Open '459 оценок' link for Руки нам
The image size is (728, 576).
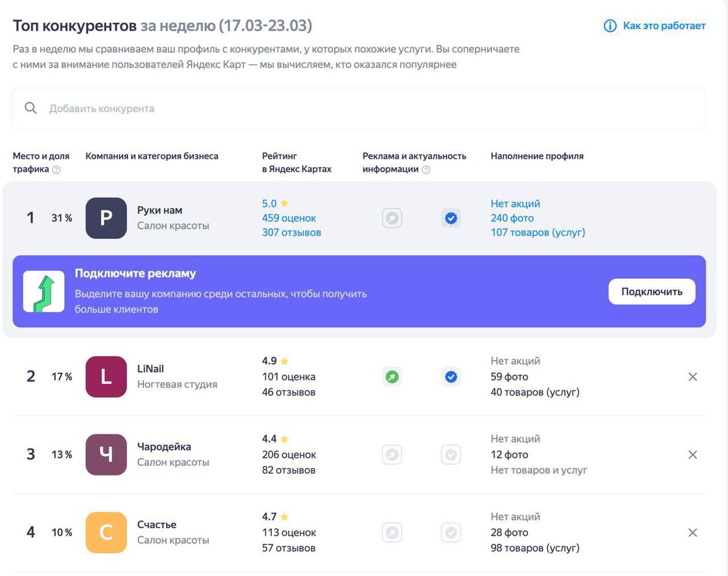click(x=289, y=218)
